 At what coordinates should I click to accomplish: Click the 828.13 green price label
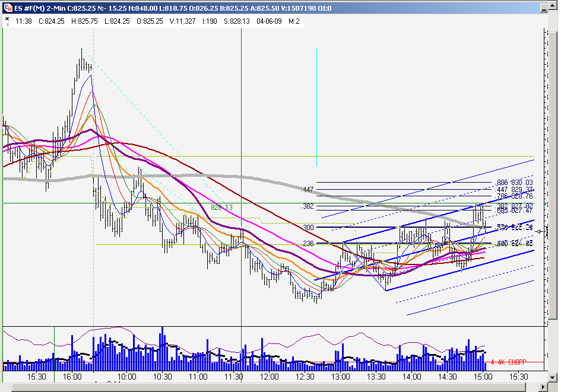(x=221, y=207)
